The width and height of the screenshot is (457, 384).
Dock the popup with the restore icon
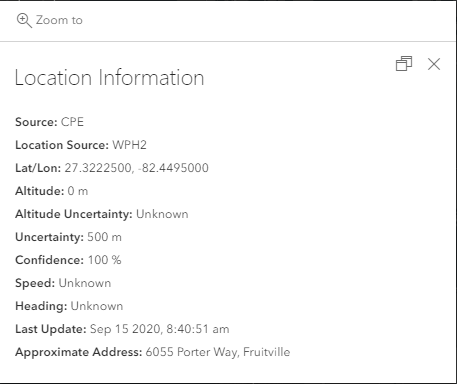(x=404, y=63)
